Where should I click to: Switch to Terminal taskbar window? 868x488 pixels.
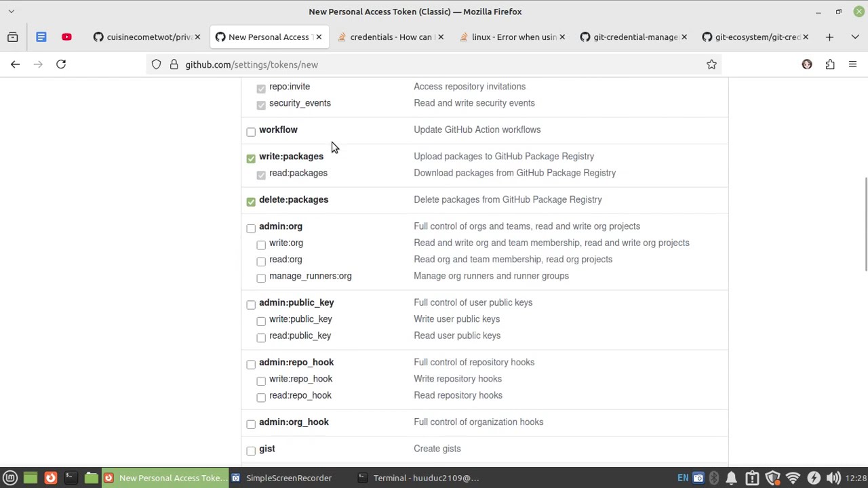(x=420, y=478)
